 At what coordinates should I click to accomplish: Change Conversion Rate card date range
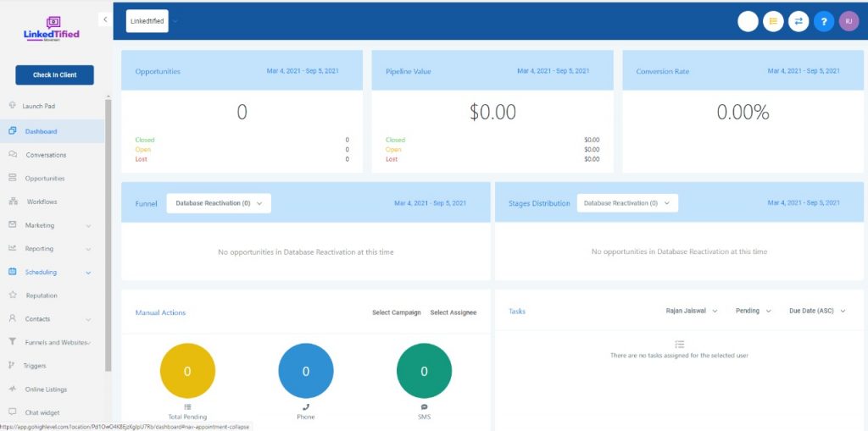(x=804, y=71)
